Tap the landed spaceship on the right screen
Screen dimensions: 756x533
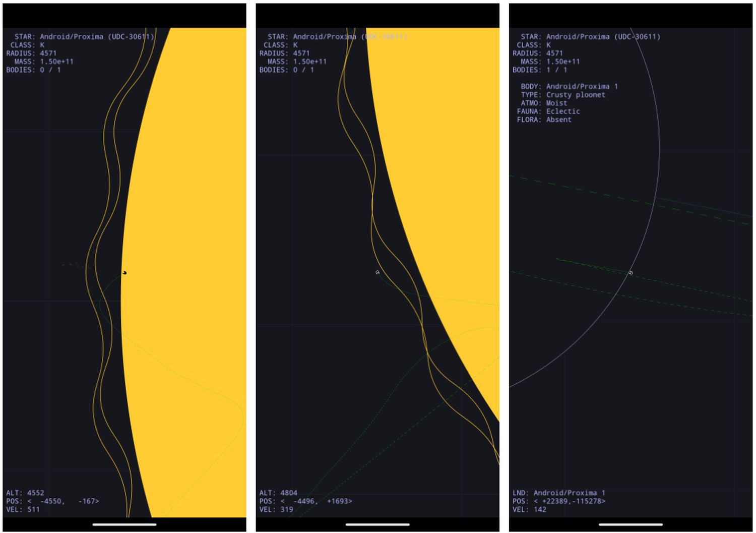(631, 273)
